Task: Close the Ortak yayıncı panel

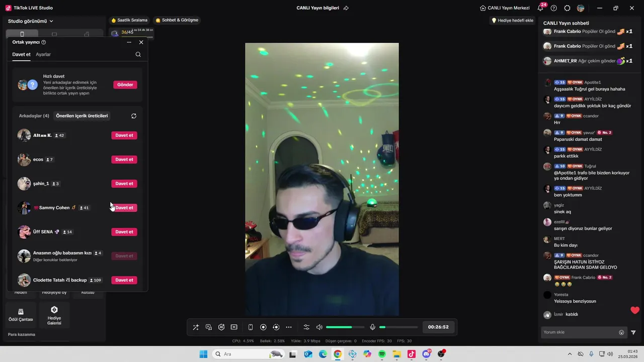Action: coord(141,42)
